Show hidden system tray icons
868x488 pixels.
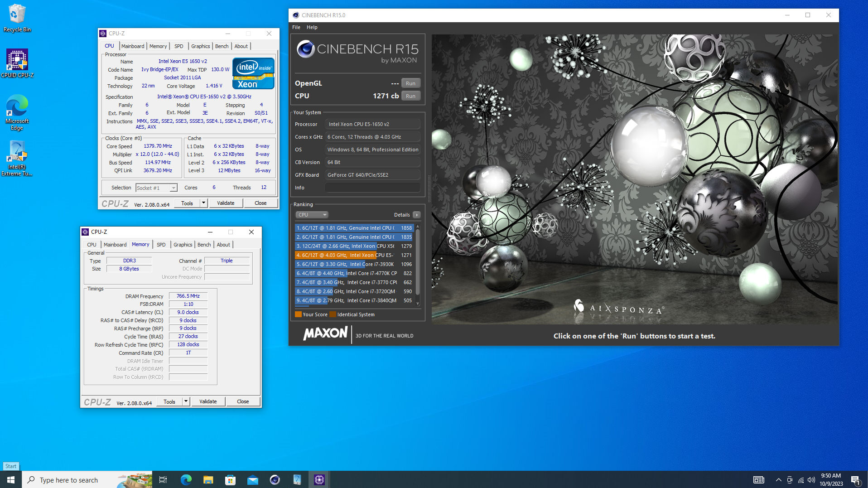click(x=778, y=480)
